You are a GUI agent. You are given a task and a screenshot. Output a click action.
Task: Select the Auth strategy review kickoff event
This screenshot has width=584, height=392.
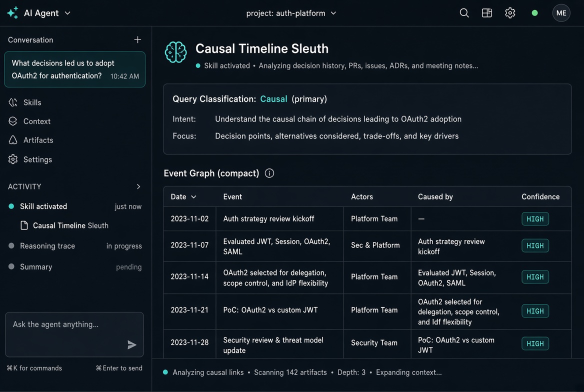(268, 218)
